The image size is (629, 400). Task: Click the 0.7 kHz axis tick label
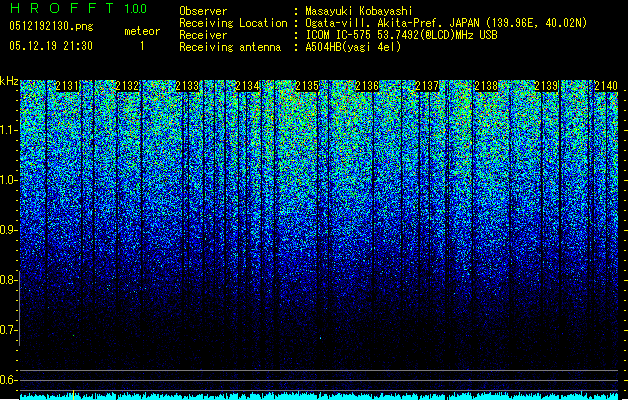click(x=9, y=330)
